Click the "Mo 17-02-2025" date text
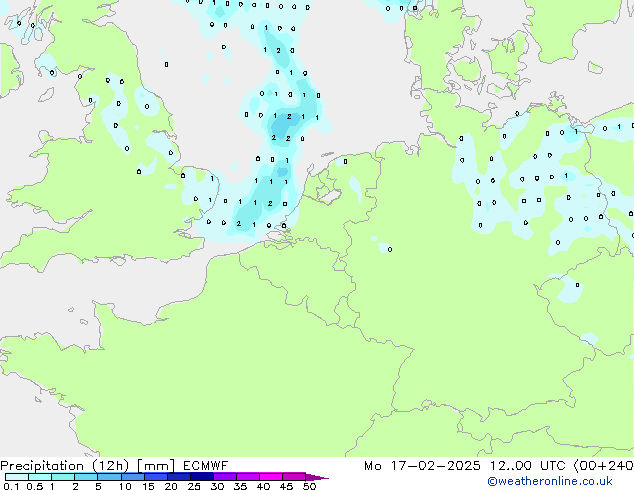 click(422, 466)
